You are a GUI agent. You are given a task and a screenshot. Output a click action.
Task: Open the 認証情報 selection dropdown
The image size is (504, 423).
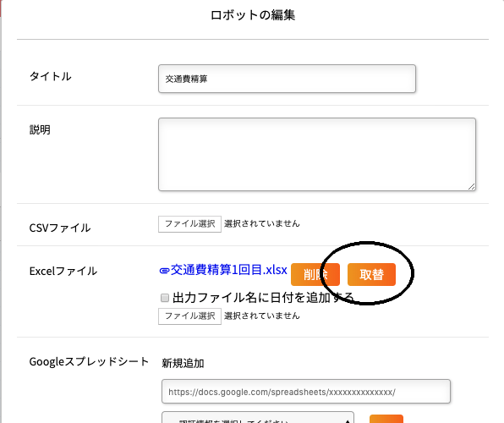coord(258,418)
